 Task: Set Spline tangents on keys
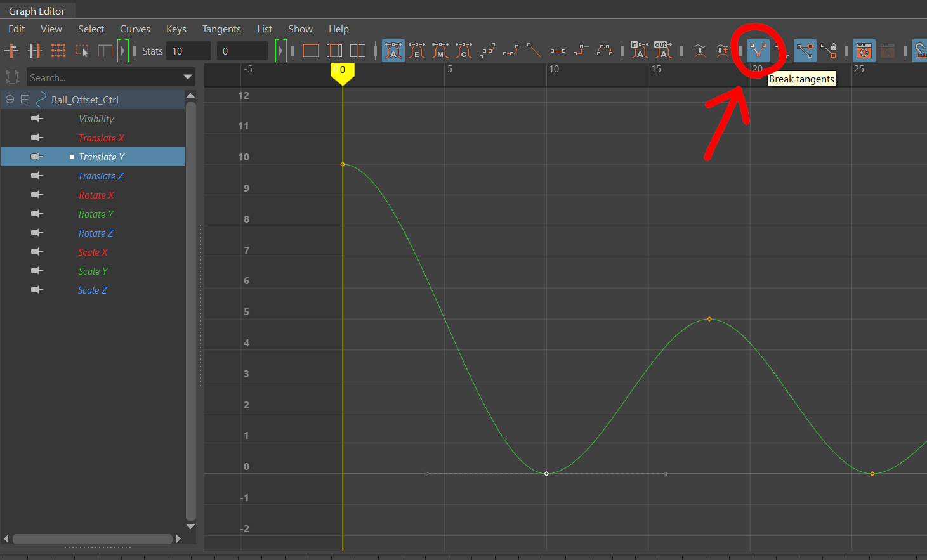[x=487, y=51]
